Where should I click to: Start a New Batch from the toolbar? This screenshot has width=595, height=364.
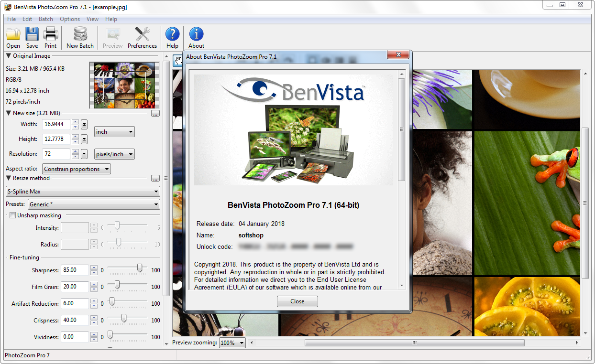[x=80, y=38]
